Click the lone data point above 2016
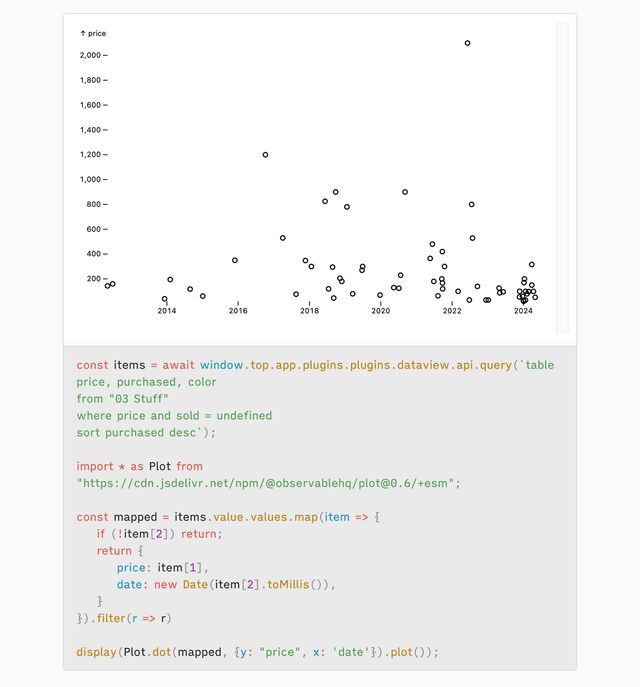The image size is (640, 687). click(x=235, y=260)
